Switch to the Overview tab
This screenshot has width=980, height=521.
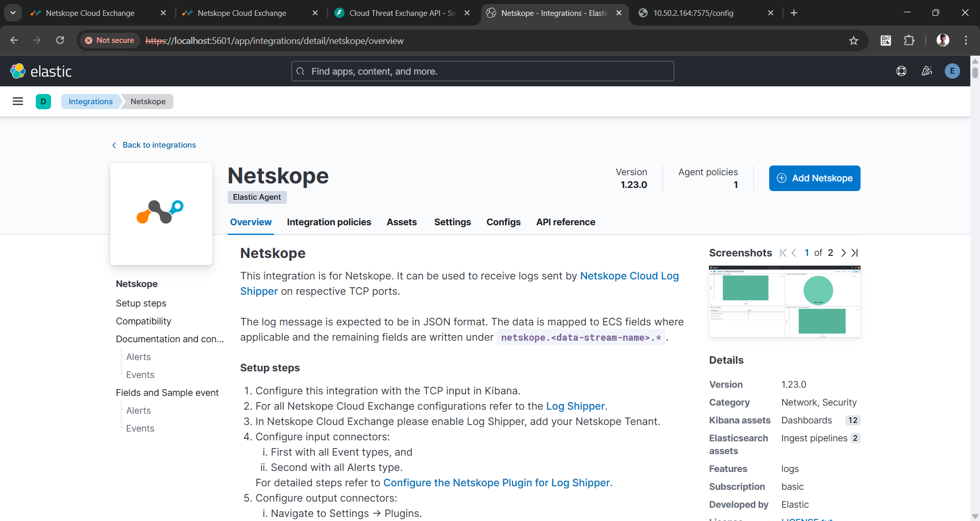(251, 222)
